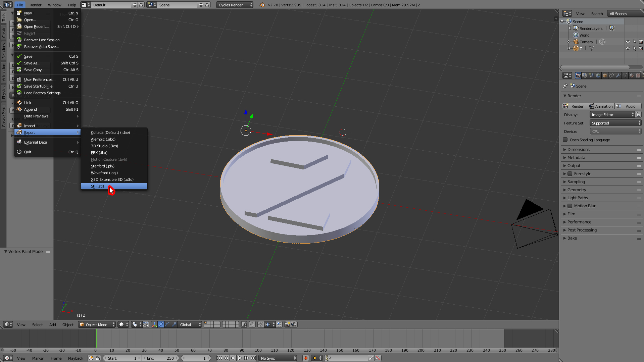Open the Object Mode dropdown
This screenshot has width=644, height=362.
97,324
